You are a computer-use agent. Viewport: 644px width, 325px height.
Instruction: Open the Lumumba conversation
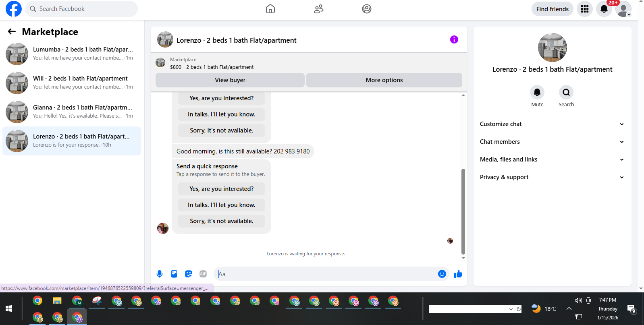[x=72, y=54]
